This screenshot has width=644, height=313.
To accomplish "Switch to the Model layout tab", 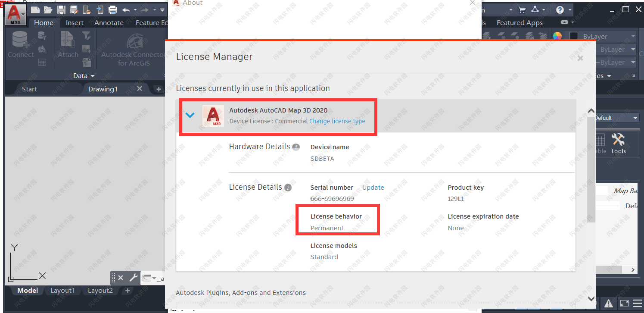I will coord(28,291).
